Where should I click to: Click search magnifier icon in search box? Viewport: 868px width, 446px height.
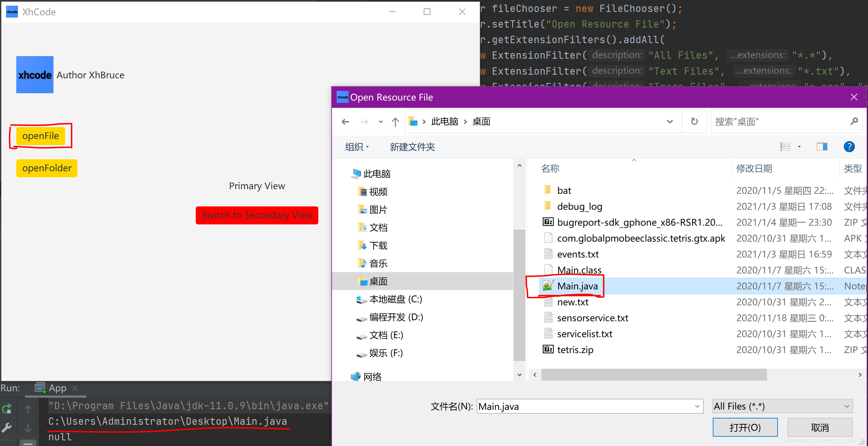point(853,121)
